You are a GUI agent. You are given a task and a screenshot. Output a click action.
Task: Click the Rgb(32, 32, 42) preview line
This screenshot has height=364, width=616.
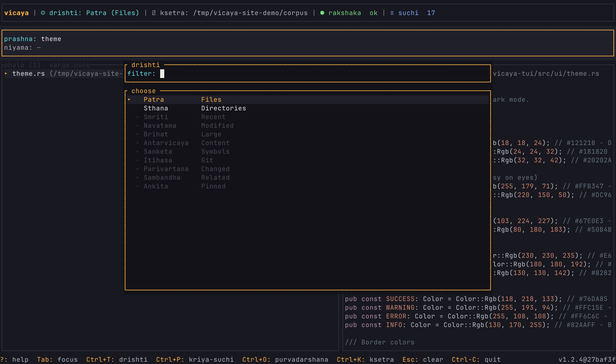pyautogui.click(x=552, y=160)
